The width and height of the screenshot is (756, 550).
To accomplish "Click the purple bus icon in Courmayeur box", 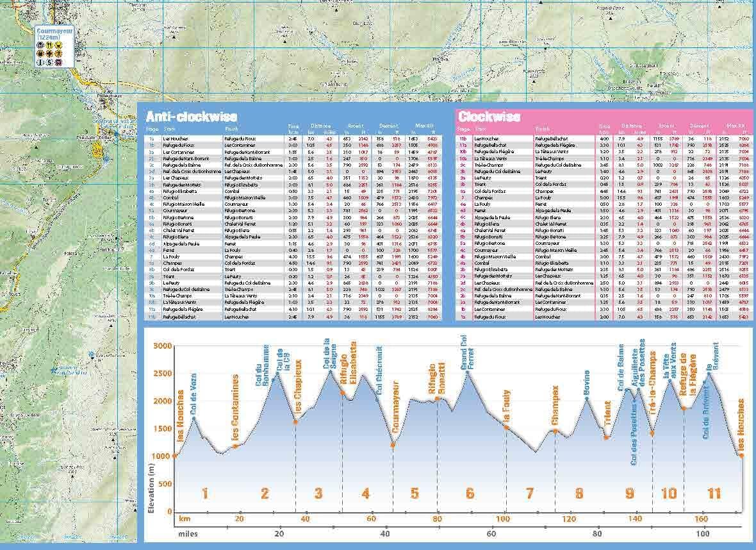I will click(x=58, y=62).
